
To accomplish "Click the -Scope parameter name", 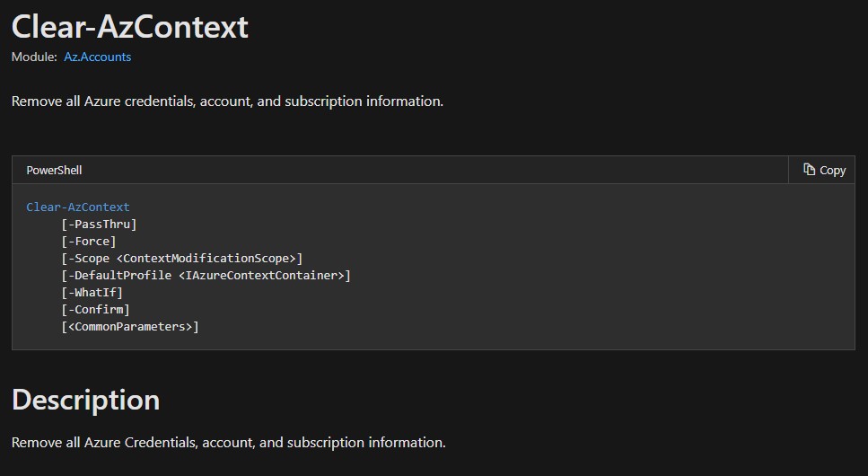I will coord(89,259).
